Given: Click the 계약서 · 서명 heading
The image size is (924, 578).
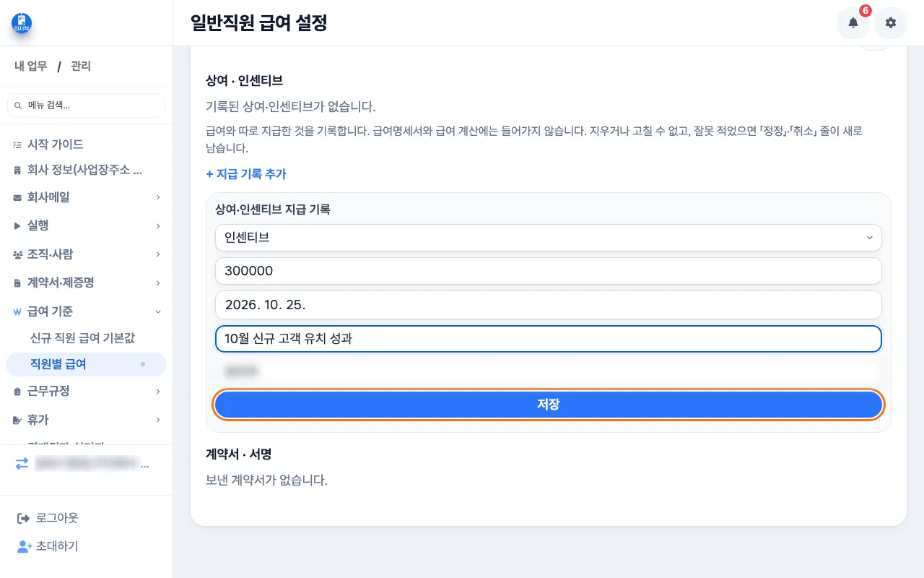Looking at the screenshot, I should click(x=238, y=454).
